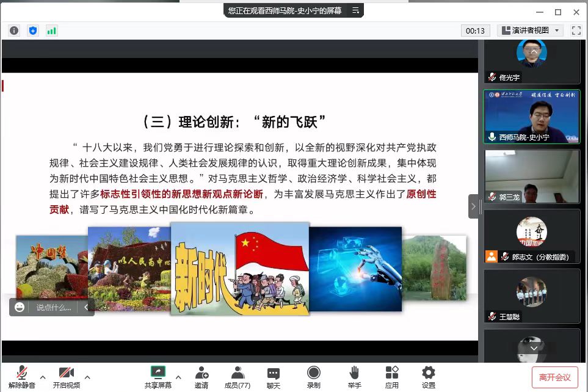This screenshot has width=588, height=392.
Task: Open meeting Settings
Action: (429, 377)
